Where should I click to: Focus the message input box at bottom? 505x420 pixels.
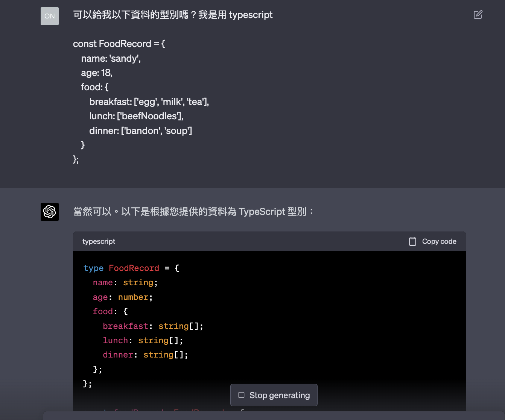274,416
